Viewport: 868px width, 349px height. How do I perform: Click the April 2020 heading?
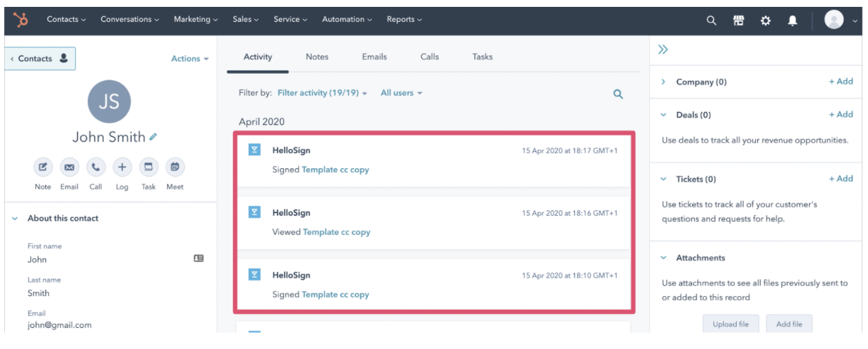tap(261, 122)
